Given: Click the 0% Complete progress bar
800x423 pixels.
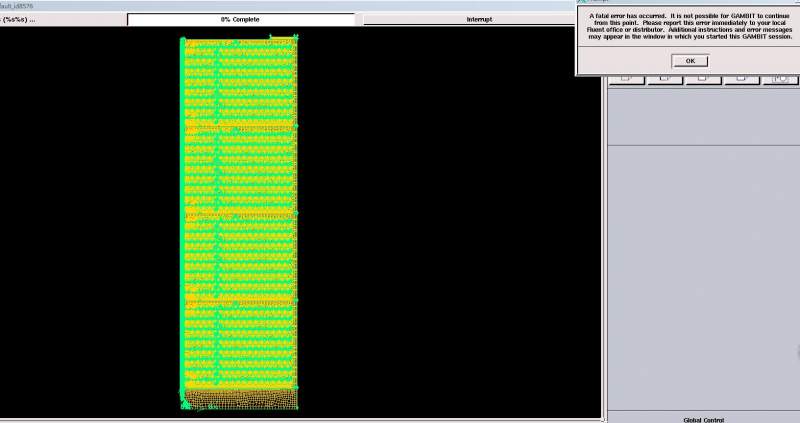Looking at the screenshot, I should tap(240, 19).
